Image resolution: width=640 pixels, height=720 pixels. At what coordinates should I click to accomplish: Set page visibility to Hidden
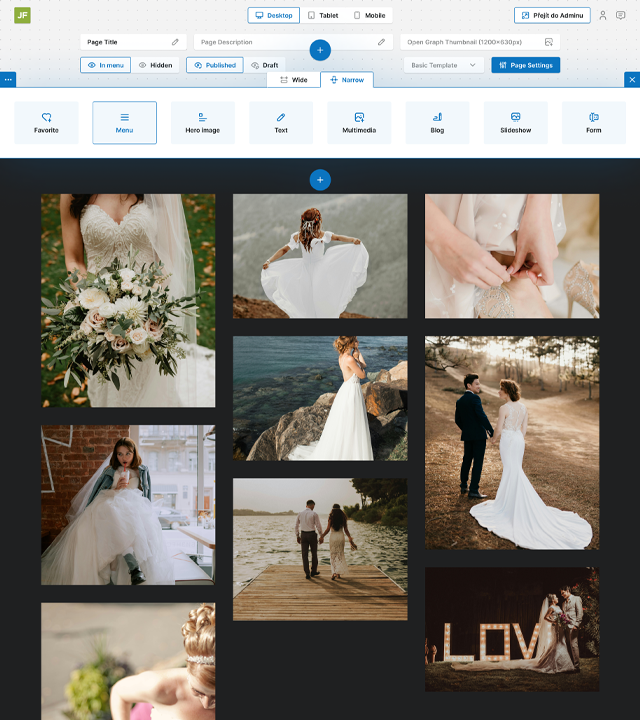point(155,65)
